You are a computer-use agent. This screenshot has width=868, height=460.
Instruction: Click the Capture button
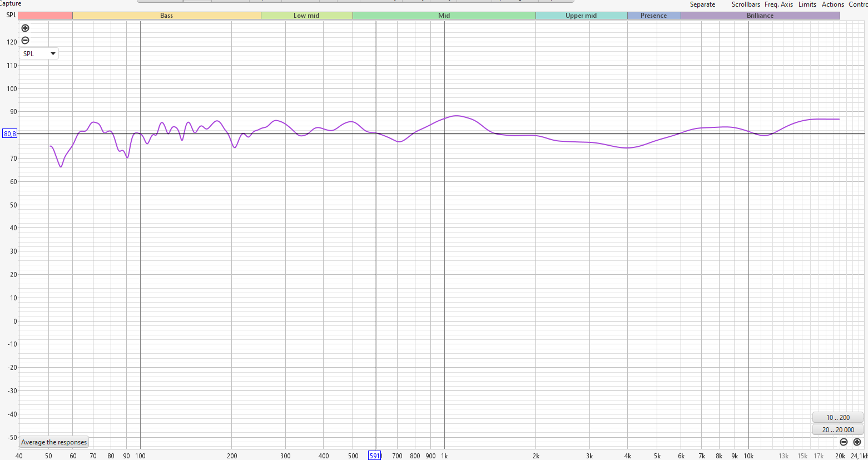11,3
